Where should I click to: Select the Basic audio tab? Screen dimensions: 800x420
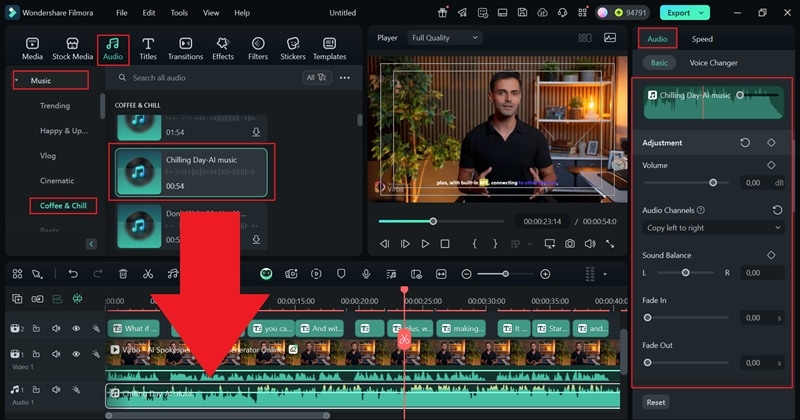tap(659, 63)
